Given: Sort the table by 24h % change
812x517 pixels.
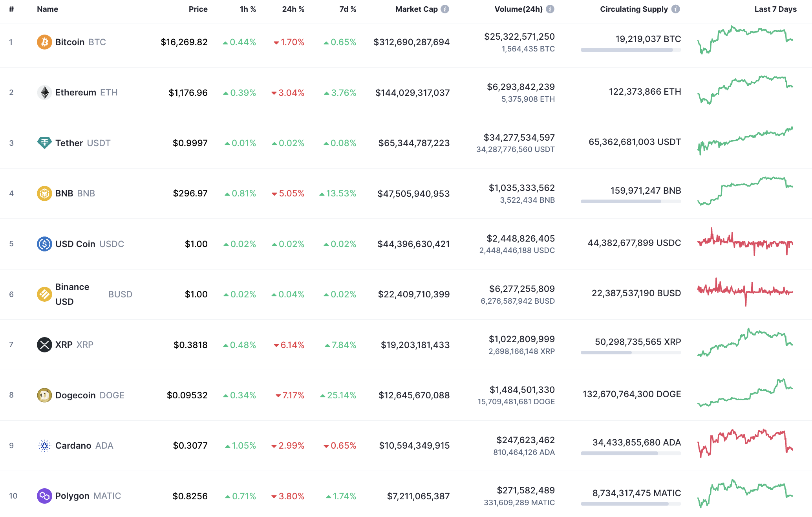Looking at the screenshot, I should pos(293,9).
